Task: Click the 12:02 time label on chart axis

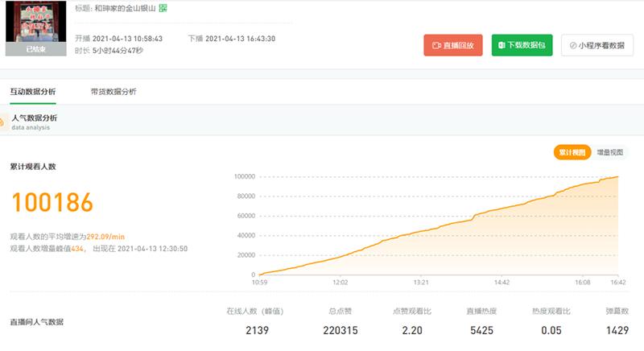Action: [x=340, y=283]
